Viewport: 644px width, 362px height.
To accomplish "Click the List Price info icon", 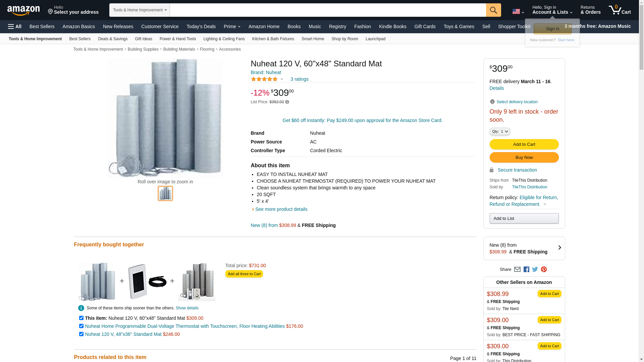I will pyautogui.click(x=287, y=102).
